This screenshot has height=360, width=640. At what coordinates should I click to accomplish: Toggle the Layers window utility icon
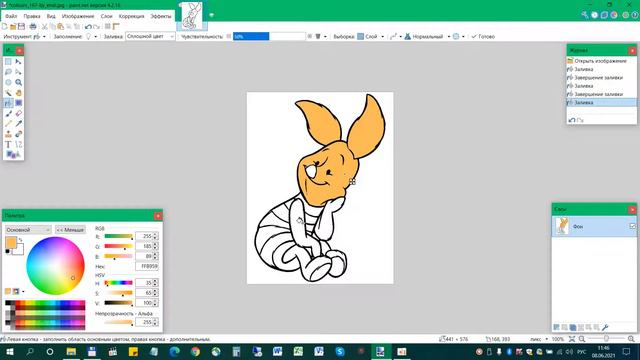point(604,15)
